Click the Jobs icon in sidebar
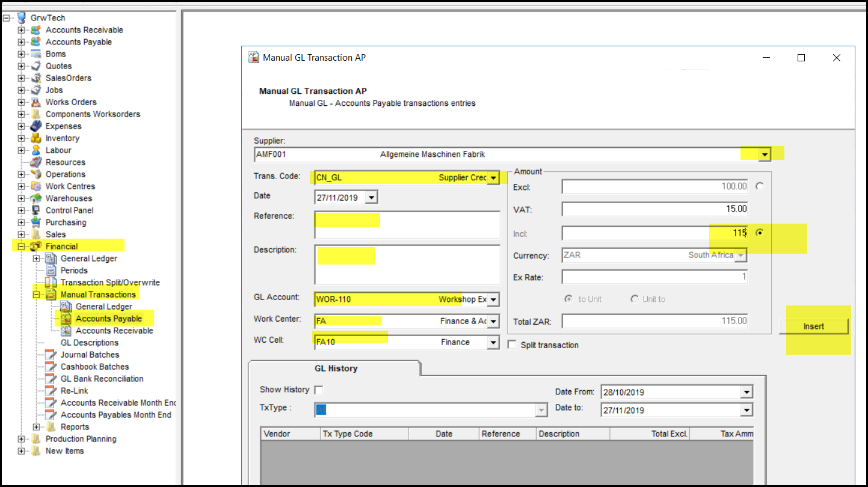The height and width of the screenshot is (487, 868). coord(36,90)
